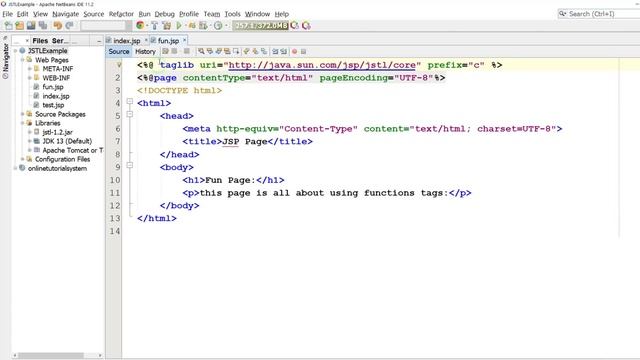Expand the META-INF folder
This screenshot has width=640, height=360.
[30, 69]
